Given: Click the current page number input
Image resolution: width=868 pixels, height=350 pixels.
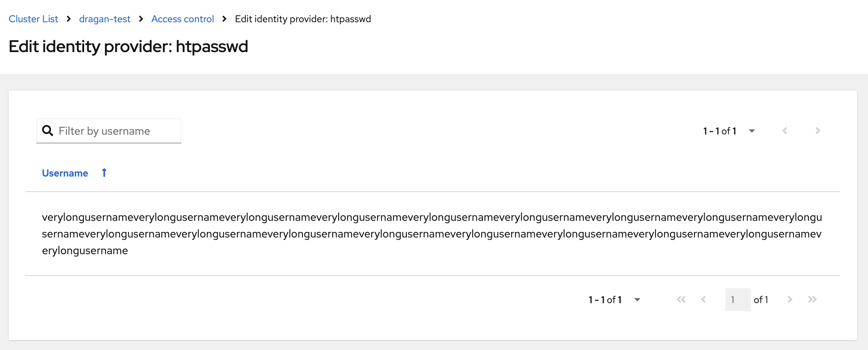Looking at the screenshot, I should pos(738,300).
